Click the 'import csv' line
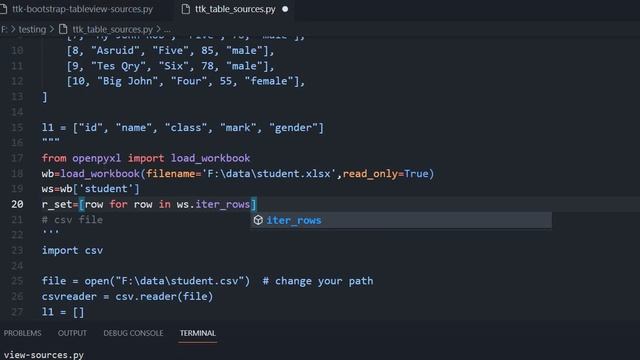The image size is (640, 360). (x=72, y=250)
